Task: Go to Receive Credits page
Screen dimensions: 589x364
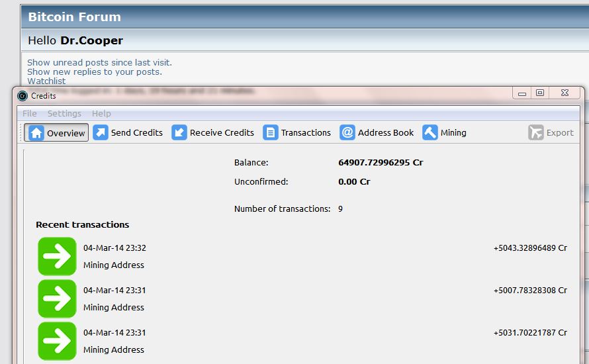Action: point(222,132)
